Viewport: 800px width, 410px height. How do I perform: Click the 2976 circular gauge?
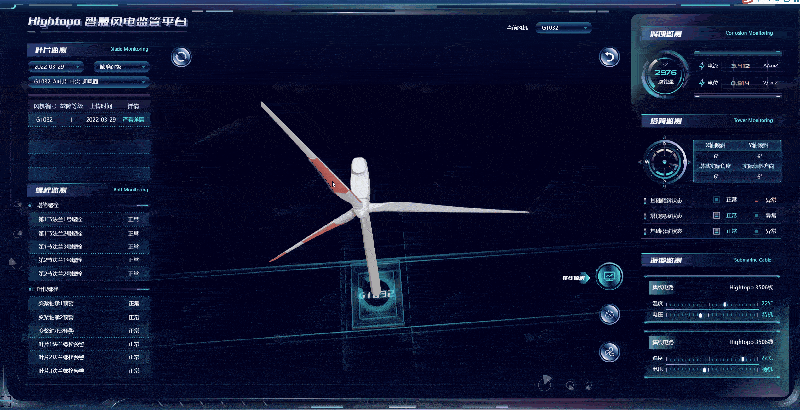665,75
